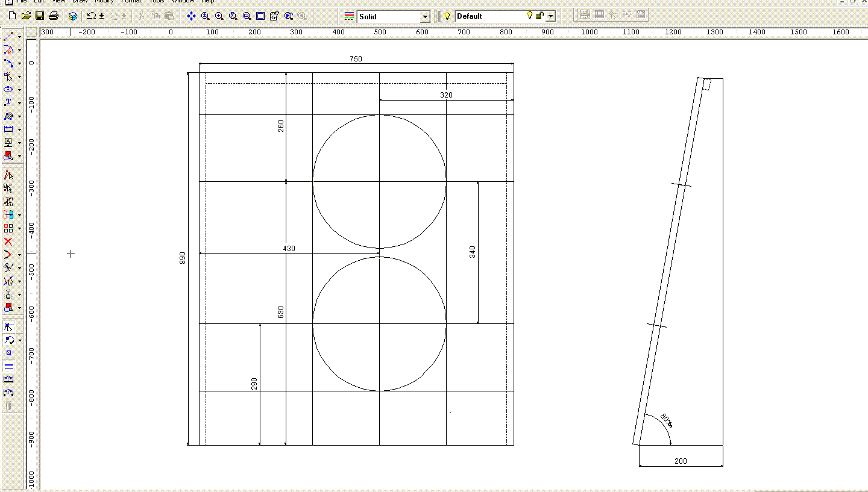This screenshot has height=492, width=868.
Task: Save the drawing with floppy icon
Action: click(x=40, y=16)
